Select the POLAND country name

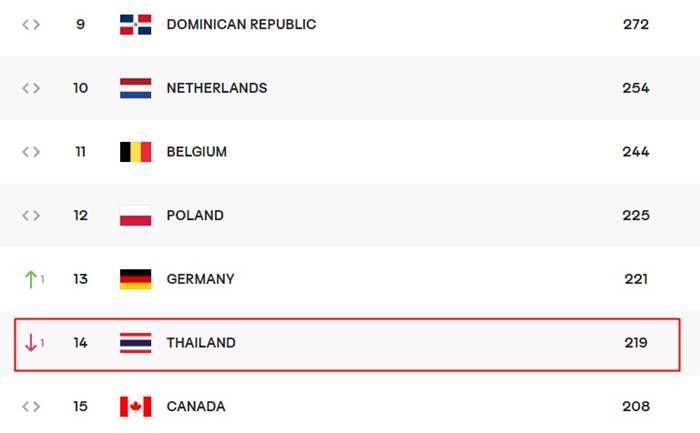point(195,216)
